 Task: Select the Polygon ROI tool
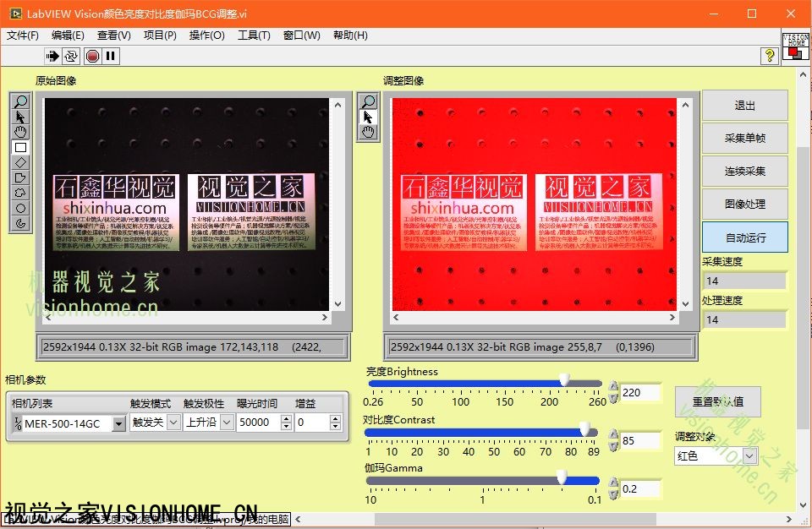click(x=20, y=178)
